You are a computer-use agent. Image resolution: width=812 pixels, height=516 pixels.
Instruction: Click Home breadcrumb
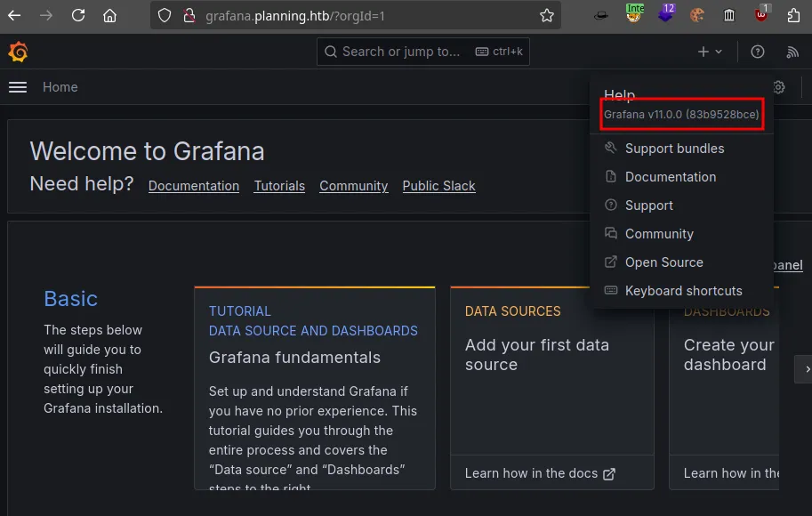point(60,87)
